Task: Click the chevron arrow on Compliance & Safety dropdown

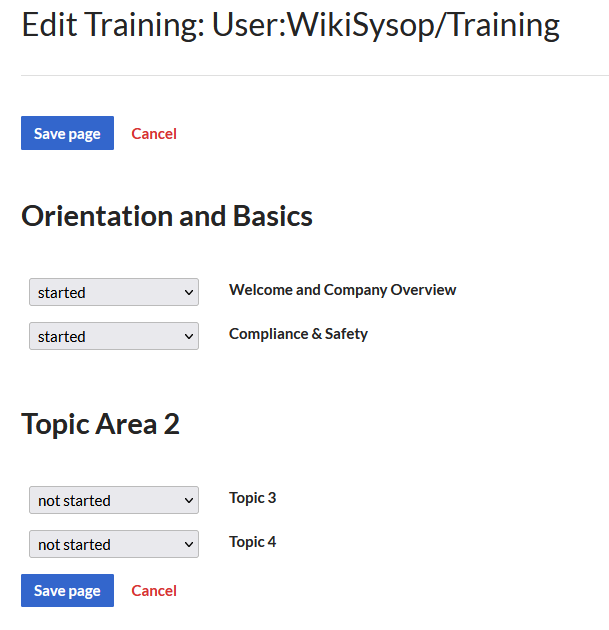Action: click(189, 336)
